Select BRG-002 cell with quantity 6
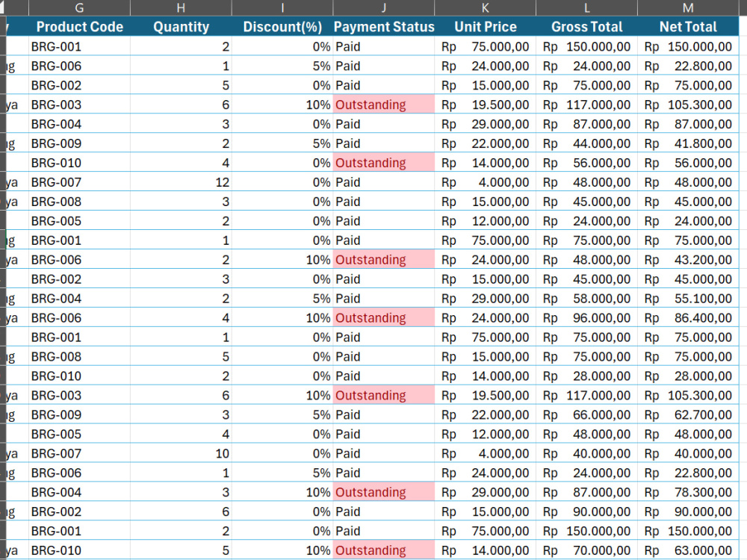This screenshot has height=560, width=747. point(80,511)
